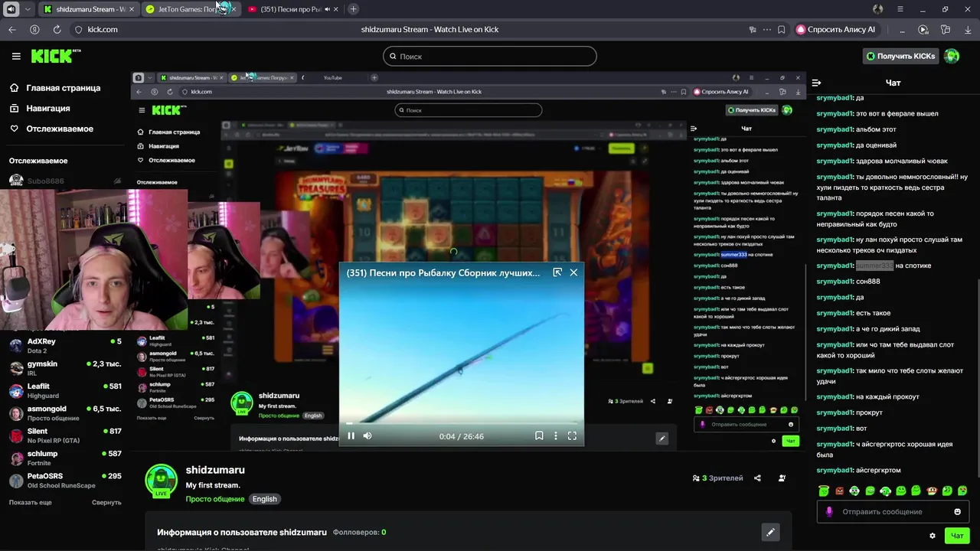Image resolution: width=980 pixels, height=551 pixels.
Task: Open the browser main menu
Action: click(900, 8)
